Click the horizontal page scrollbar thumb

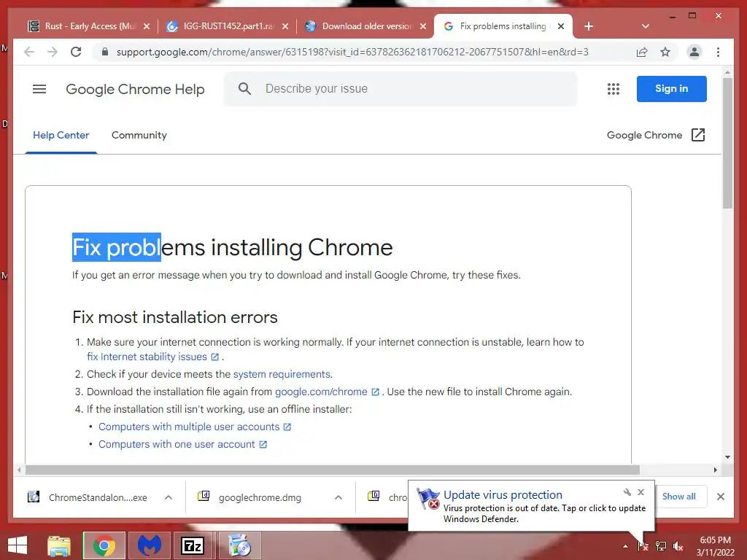[x=332, y=470]
